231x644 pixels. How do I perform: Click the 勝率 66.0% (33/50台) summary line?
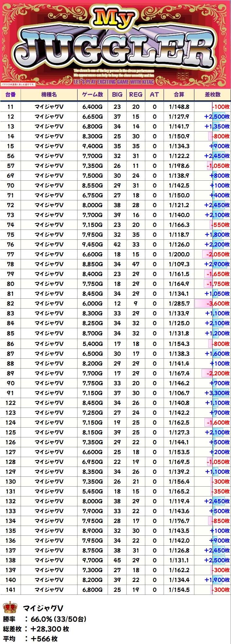coord(45,619)
